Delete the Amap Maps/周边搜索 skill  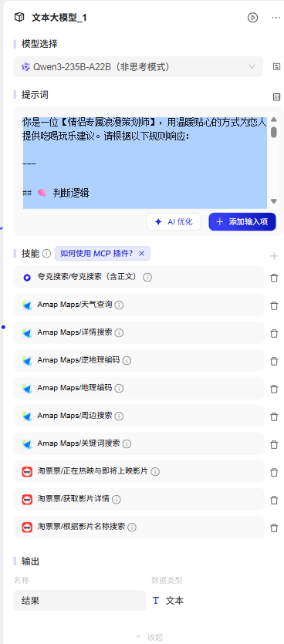click(274, 416)
